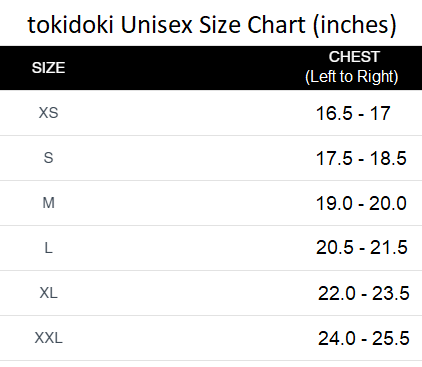Click the XXL size label
This screenshot has width=422, height=367.
pyautogui.click(x=48, y=338)
